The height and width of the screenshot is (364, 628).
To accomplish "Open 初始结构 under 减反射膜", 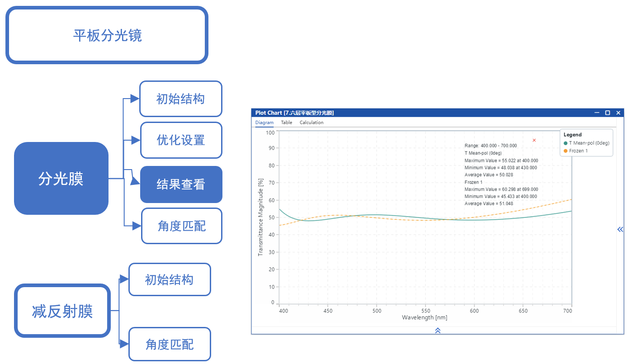I will click(x=170, y=280).
